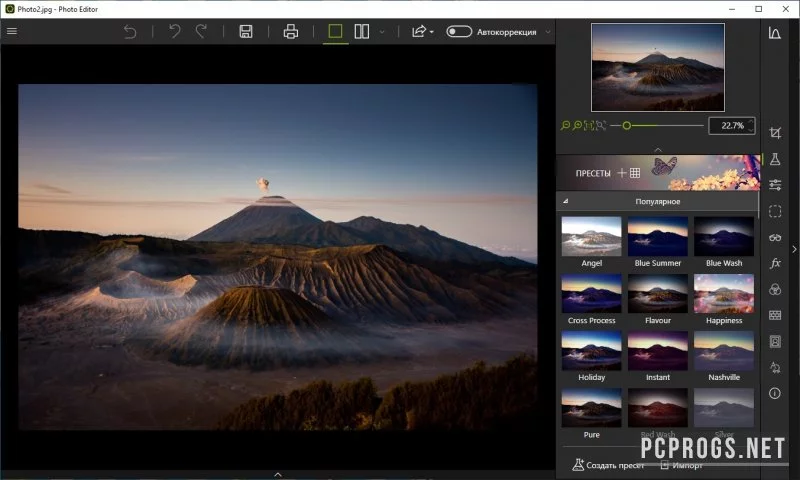This screenshot has height=480, width=800.
Task: Expand the right side panel arrow
Action: pos(794,249)
